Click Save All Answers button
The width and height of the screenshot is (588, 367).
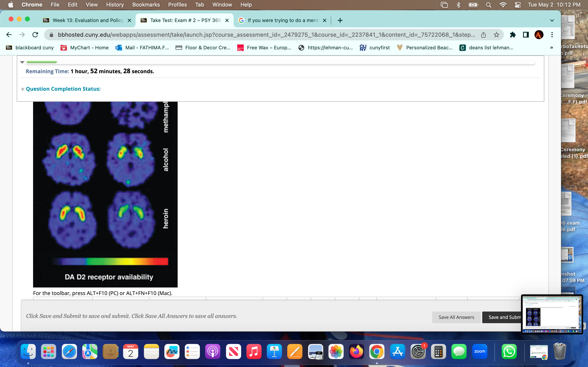(456, 317)
